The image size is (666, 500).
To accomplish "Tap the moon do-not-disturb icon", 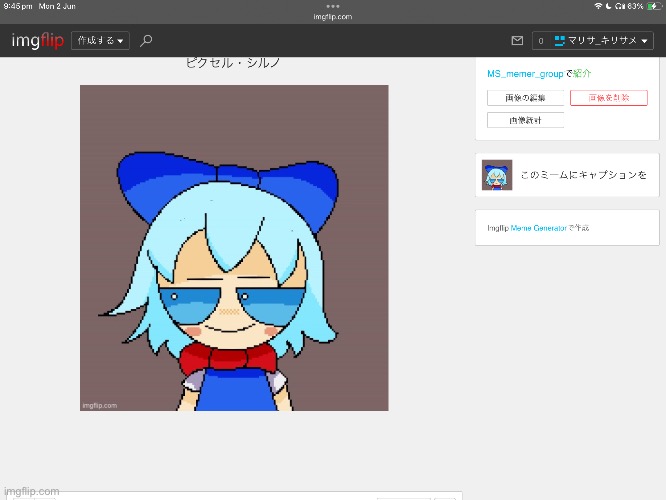I will [x=608, y=6].
